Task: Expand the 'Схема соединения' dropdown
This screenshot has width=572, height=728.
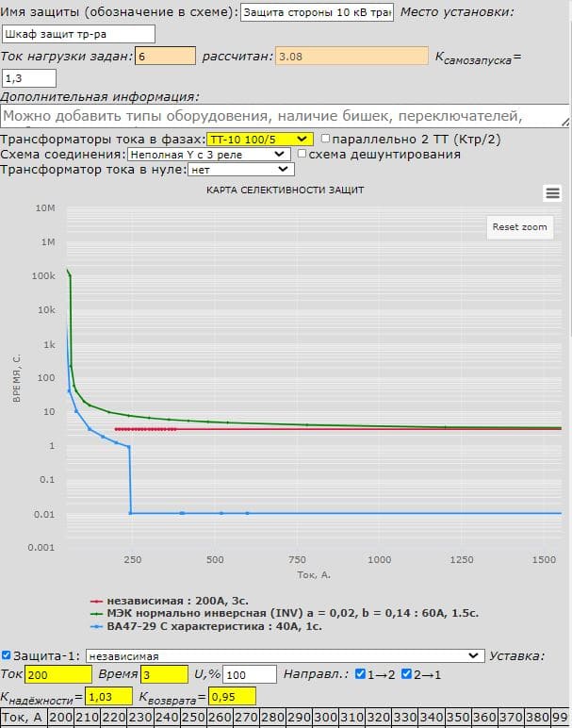Action: [207, 154]
